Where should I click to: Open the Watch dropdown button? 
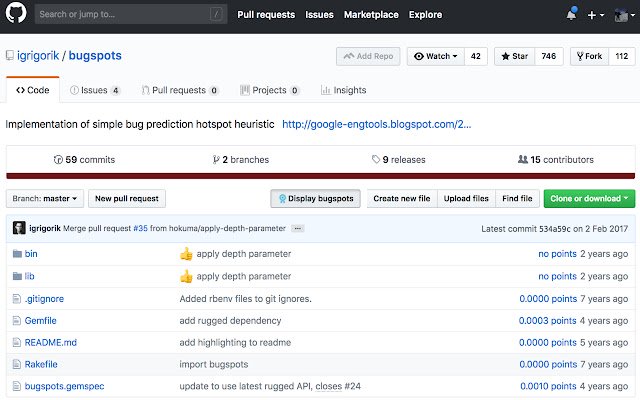point(436,56)
